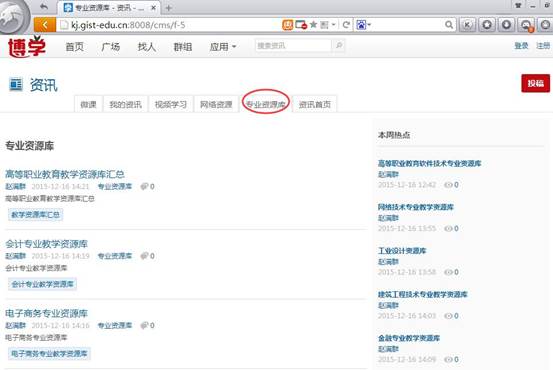553x370 pixels.
Task: Switch to the 网络资源 tab
Action: [x=216, y=104]
